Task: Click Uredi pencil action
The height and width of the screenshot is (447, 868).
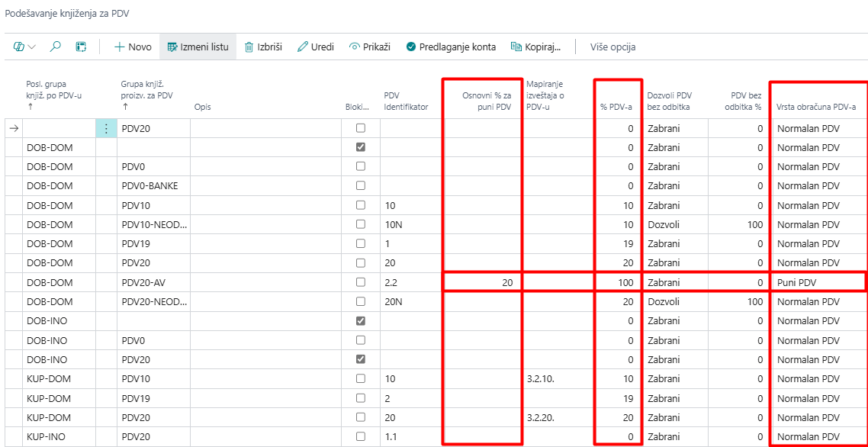Action: pos(316,47)
